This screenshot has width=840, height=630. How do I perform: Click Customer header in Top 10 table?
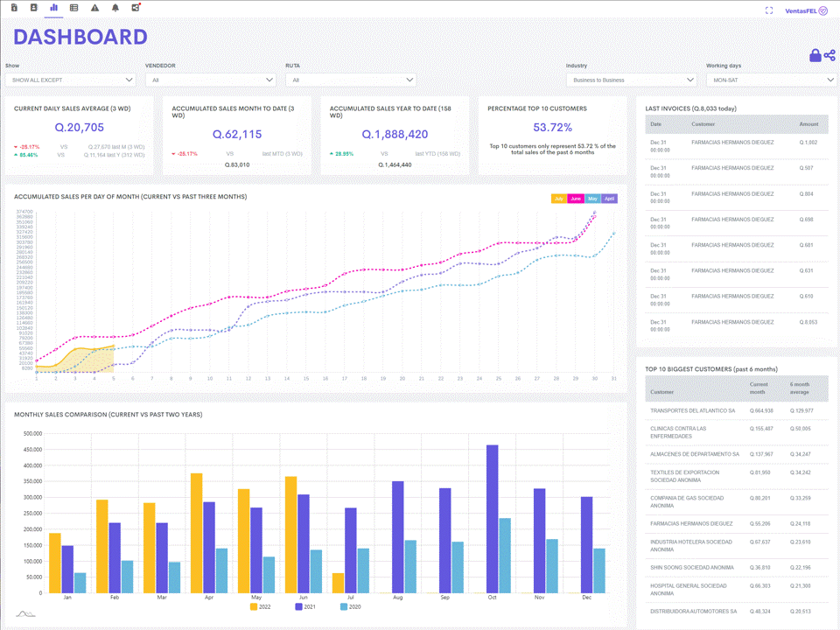pyautogui.click(x=661, y=392)
